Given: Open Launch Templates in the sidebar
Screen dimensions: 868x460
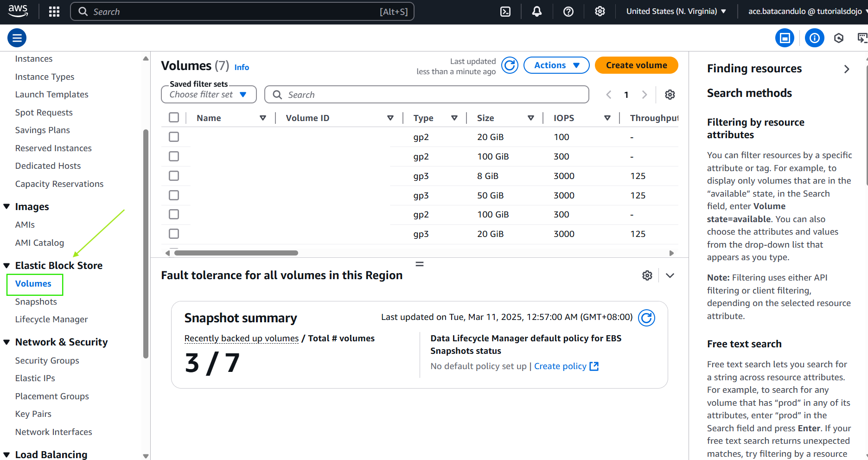Looking at the screenshot, I should click(x=52, y=95).
